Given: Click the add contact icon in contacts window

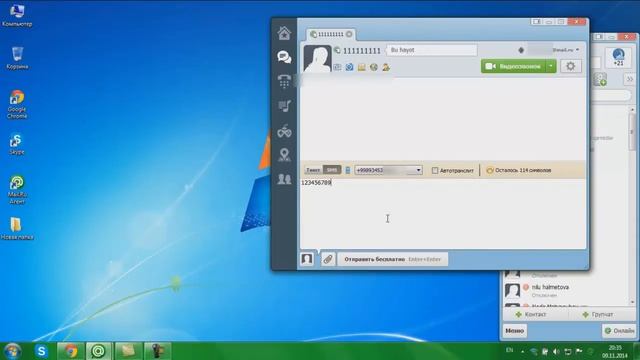Looking at the screenshot, I should (600, 79).
